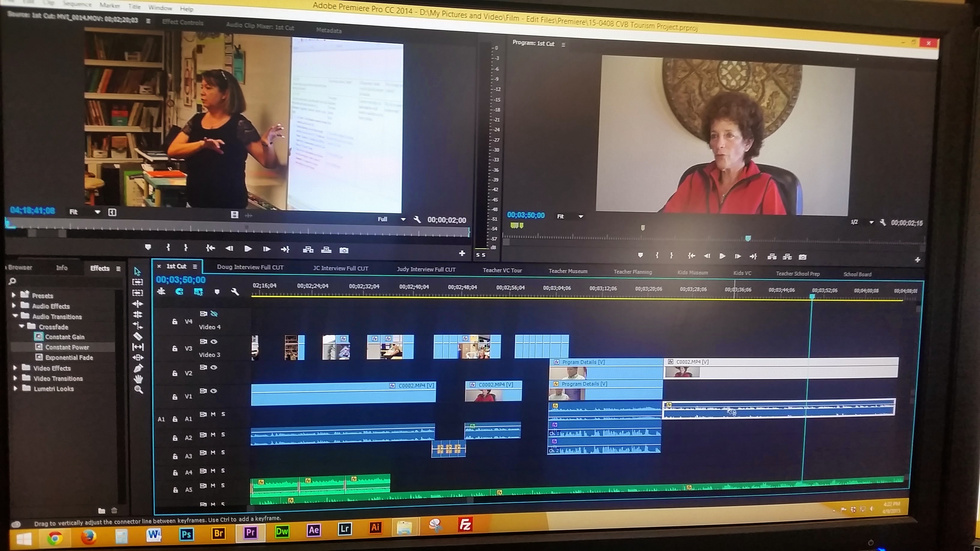Toggle visibility eye for Video 4 track
Image resolution: width=980 pixels, height=551 pixels.
pyautogui.click(x=214, y=313)
